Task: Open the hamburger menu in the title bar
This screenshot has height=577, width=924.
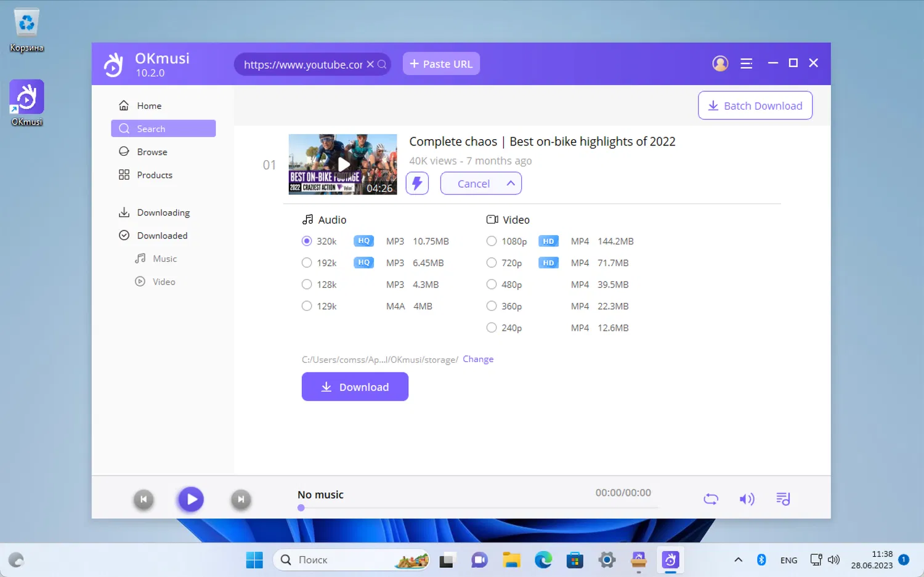Action: pos(746,63)
